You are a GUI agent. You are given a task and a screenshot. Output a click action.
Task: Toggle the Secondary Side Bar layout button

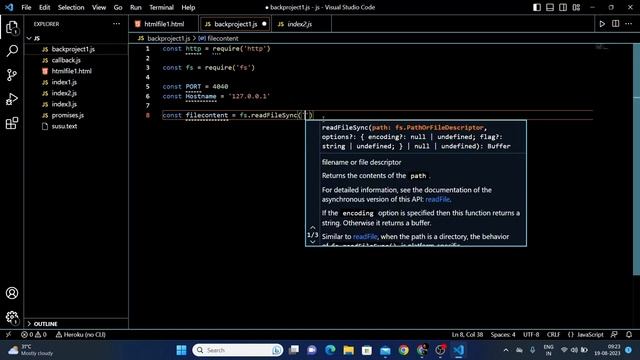tap(563, 7)
